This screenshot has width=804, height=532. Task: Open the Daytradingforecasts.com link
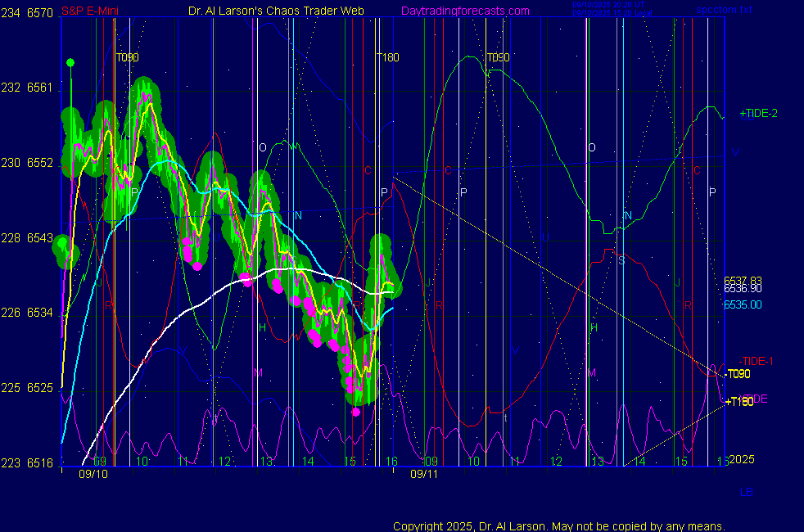click(x=464, y=11)
